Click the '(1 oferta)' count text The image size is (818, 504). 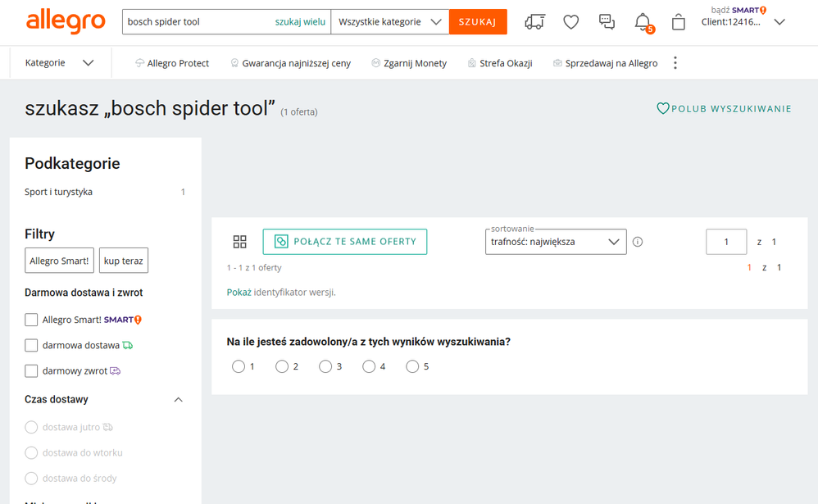[299, 111]
